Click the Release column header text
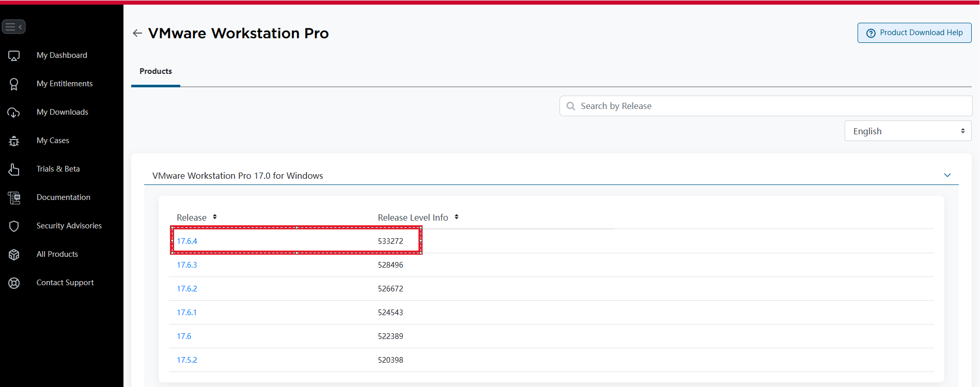The width and height of the screenshot is (980, 387). tap(192, 218)
